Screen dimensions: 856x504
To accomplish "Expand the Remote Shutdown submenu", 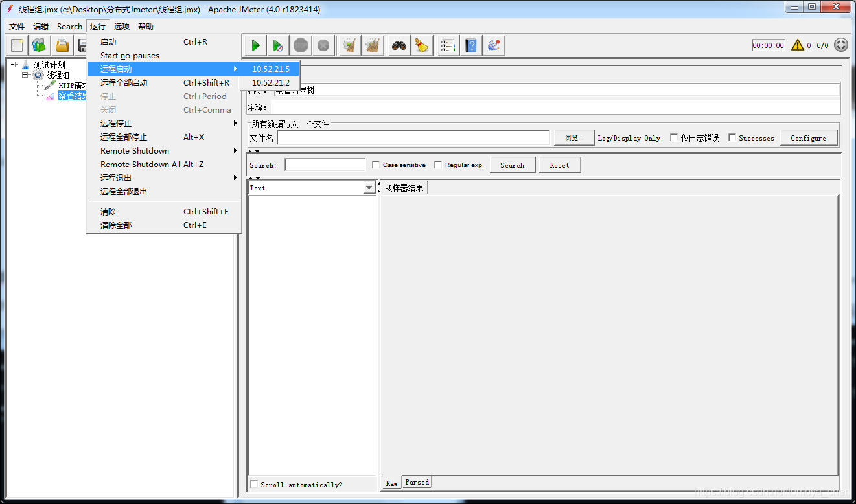I will (165, 150).
